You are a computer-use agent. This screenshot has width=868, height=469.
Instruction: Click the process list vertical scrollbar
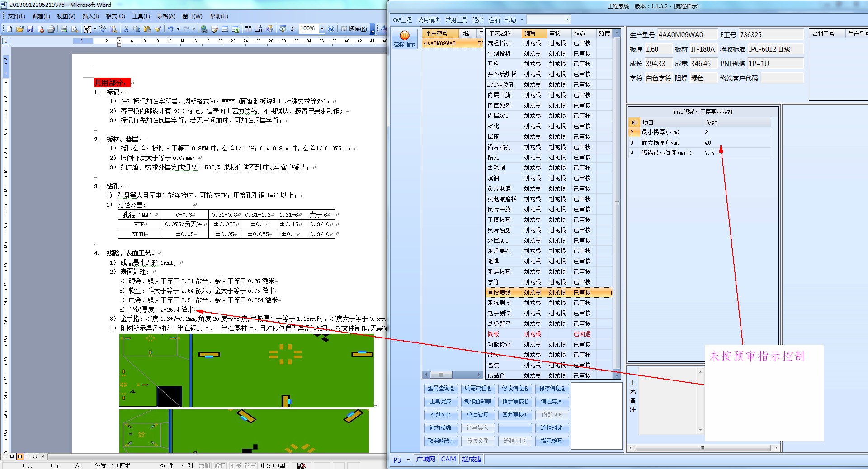click(x=617, y=204)
